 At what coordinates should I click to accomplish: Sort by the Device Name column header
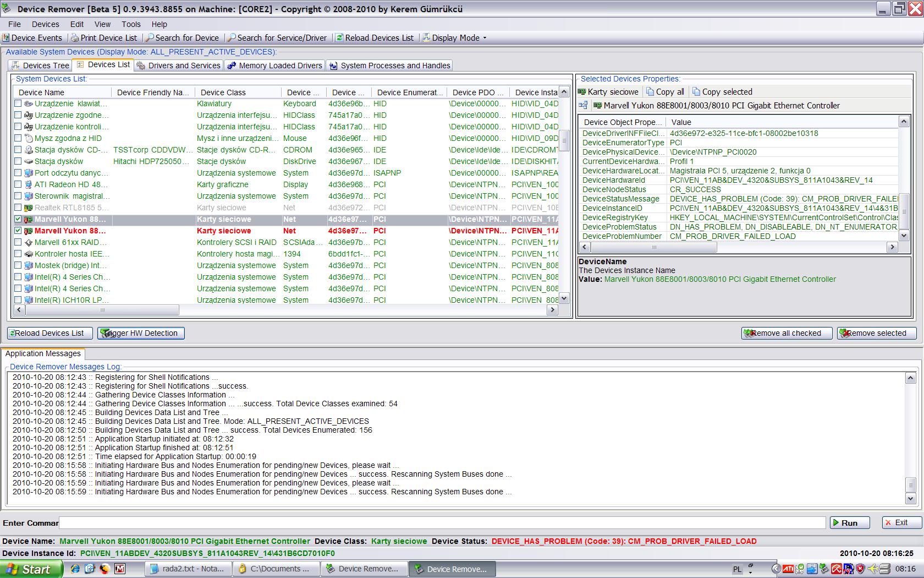[x=62, y=92]
